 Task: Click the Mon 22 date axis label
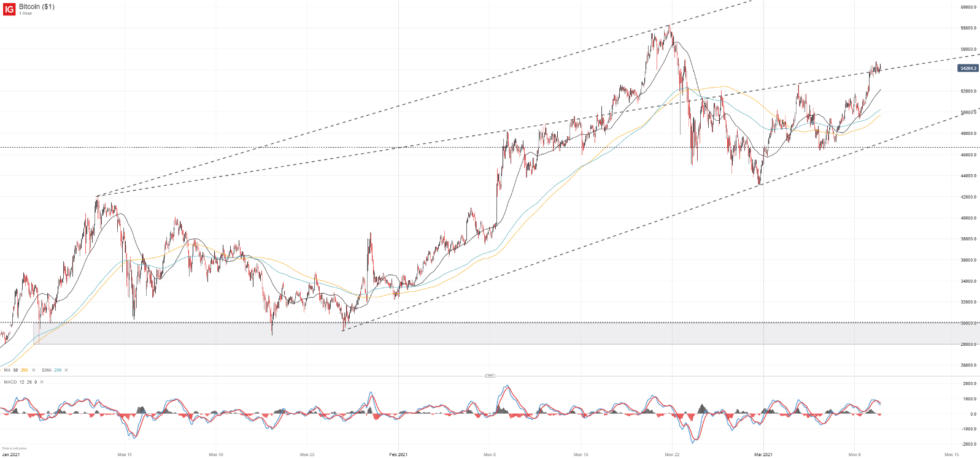pyautogui.click(x=672, y=454)
